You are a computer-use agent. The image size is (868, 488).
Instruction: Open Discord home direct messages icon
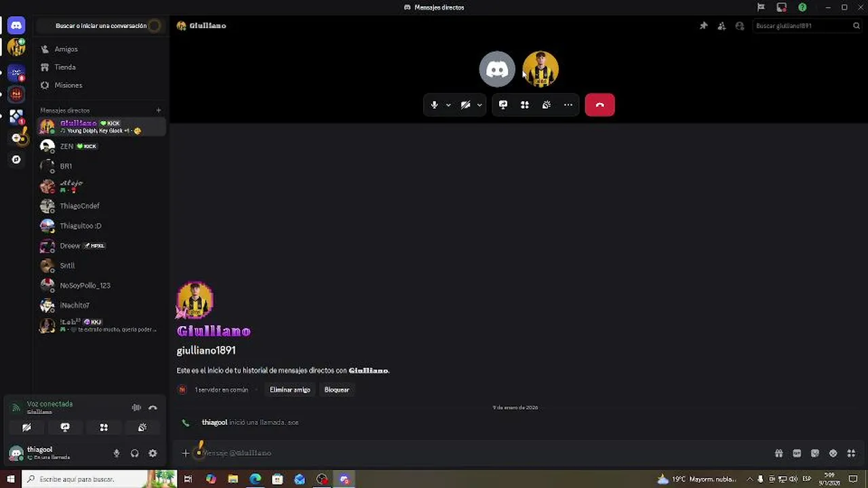click(16, 26)
